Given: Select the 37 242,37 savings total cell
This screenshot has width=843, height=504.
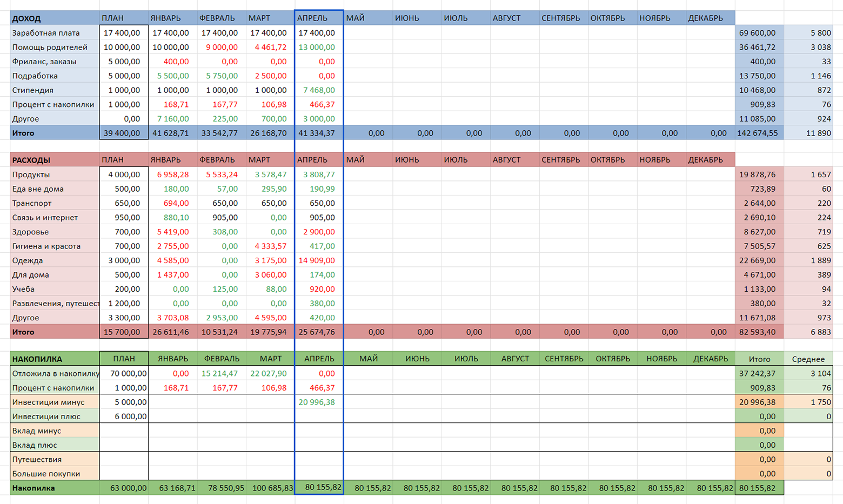Looking at the screenshot, I should (759, 373).
